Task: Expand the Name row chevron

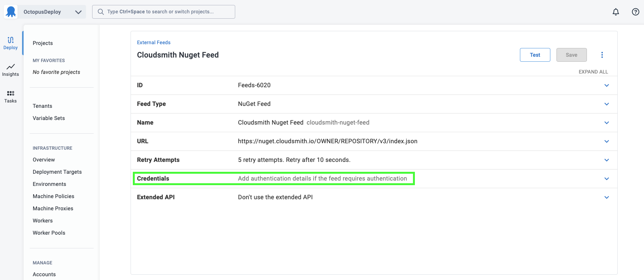Action: (x=607, y=123)
